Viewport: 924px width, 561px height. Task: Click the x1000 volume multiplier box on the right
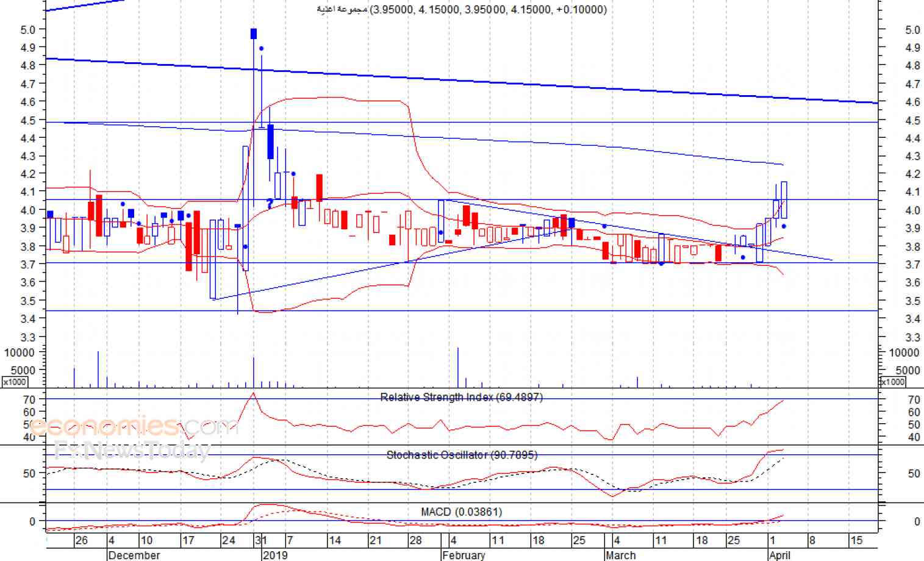tap(892, 382)
